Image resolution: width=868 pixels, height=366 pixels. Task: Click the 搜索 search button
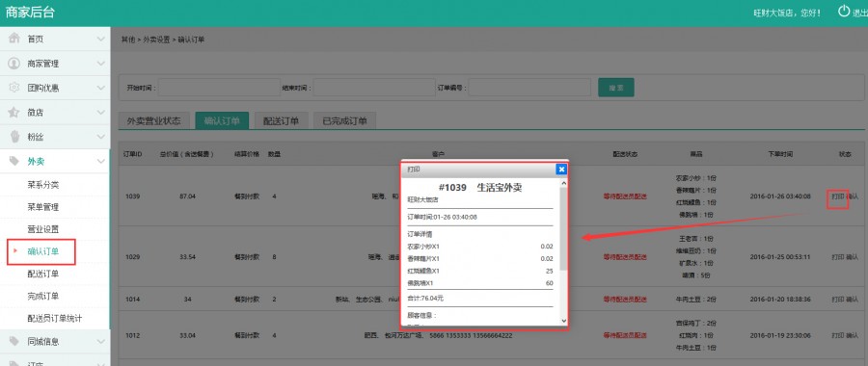coord(616,88)
